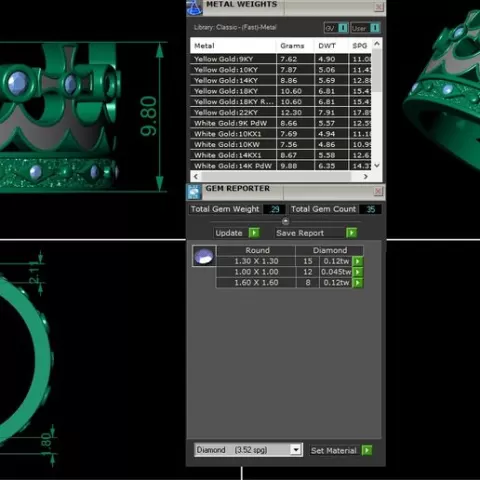The image size is (480, 480).
Task: Click the Library: Classic - (Fast)-Metal label
Action: point(235,27)
